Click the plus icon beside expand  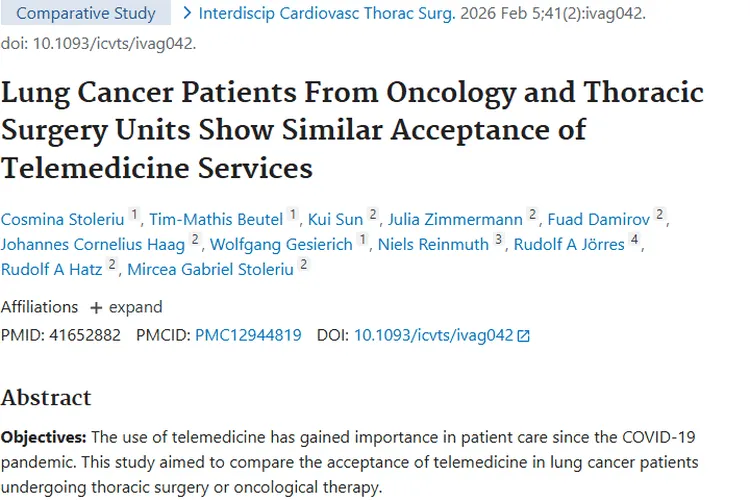tap(96, 308)
